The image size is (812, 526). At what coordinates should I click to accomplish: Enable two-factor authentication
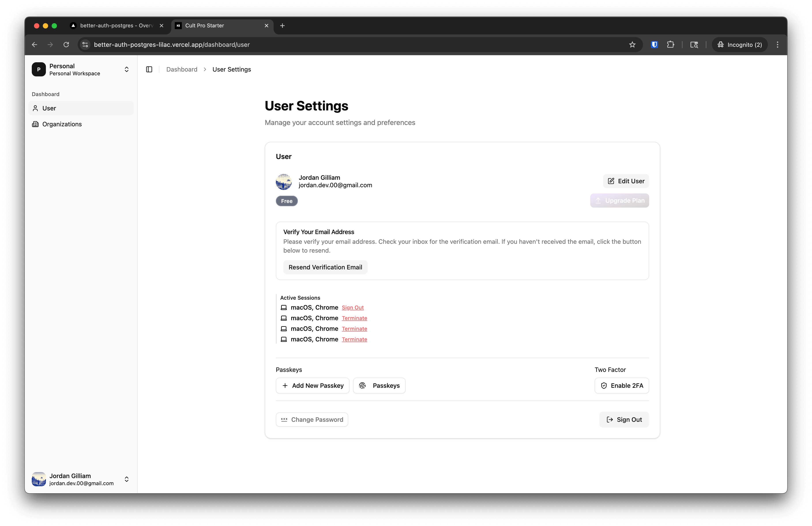coord(622,385)
